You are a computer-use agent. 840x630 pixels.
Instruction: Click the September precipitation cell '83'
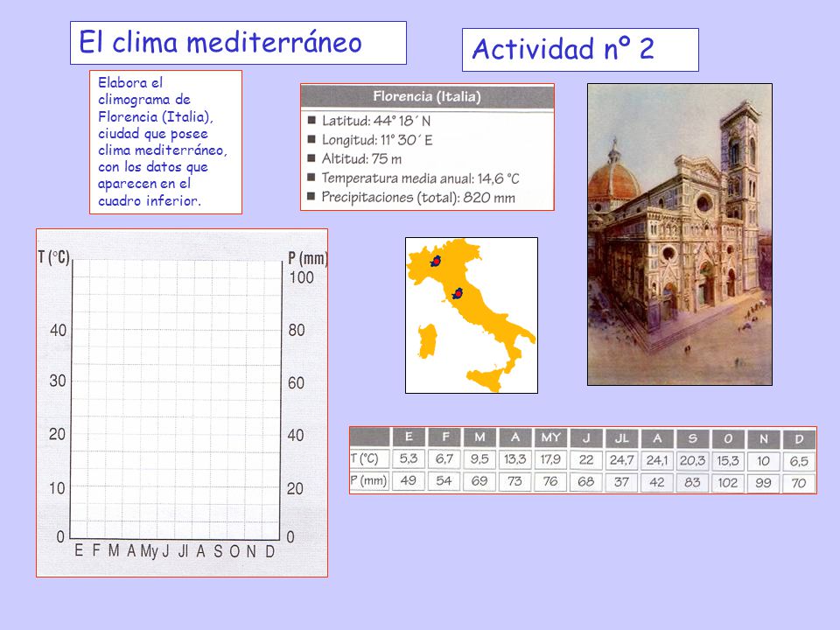click(x=693, y=483)
